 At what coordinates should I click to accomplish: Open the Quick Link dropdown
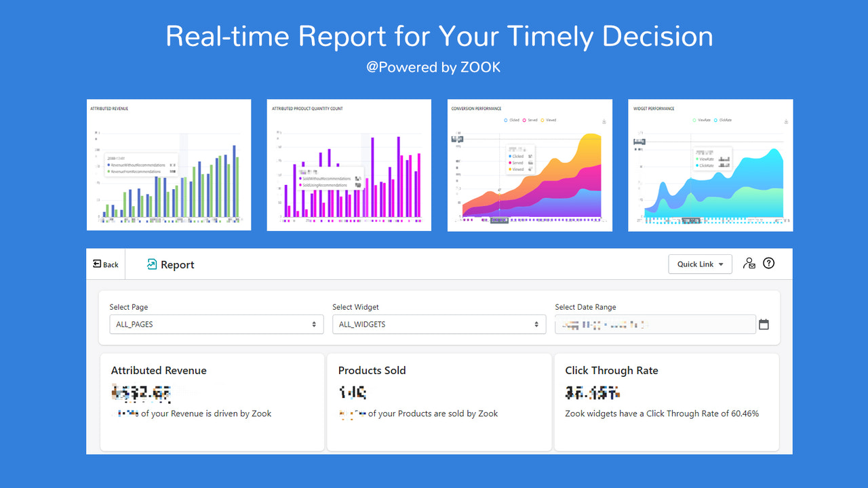pyautogui.click(x=700, y=264)
